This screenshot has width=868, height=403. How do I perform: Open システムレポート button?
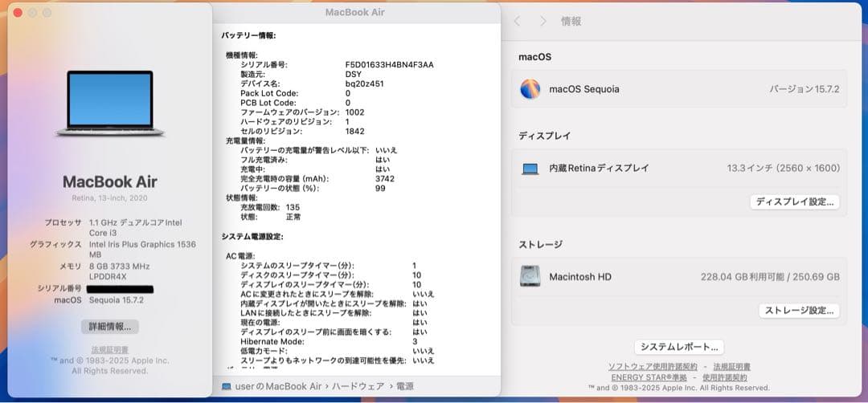pyautogui.click(x=678, y=347)
